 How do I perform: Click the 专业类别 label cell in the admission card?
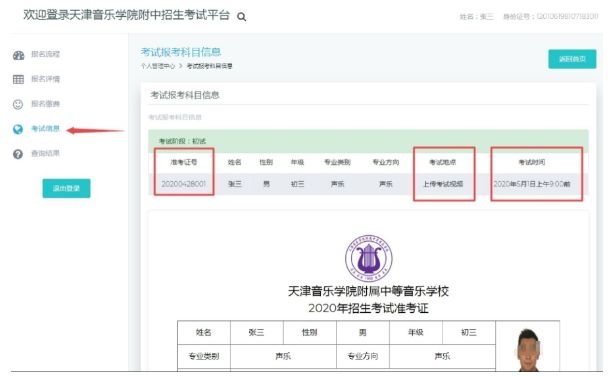point(204,356)
